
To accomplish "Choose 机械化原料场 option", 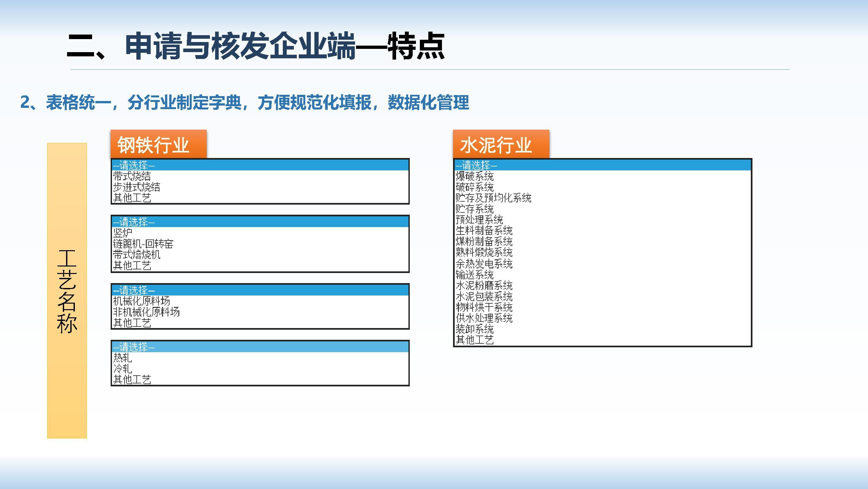I will tap(142, 301).
